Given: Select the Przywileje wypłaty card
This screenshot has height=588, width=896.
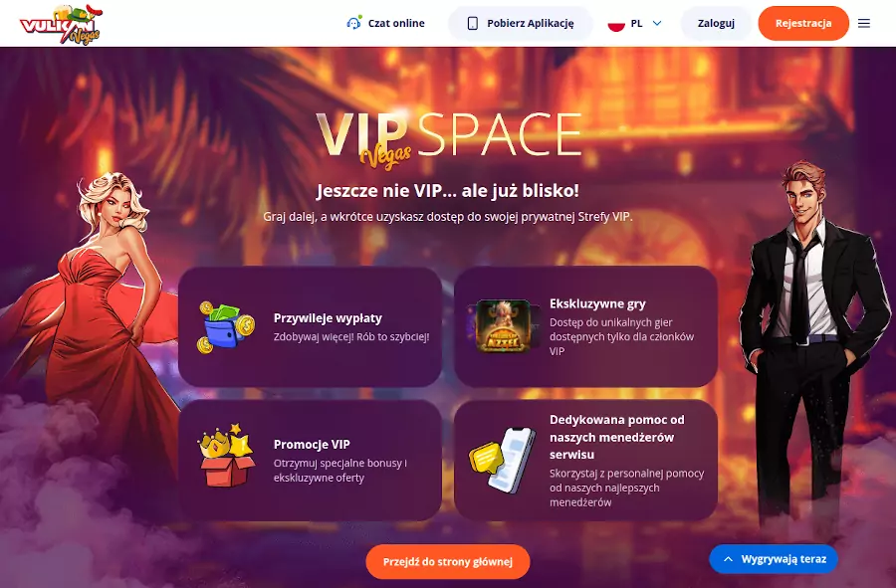Looking at the screenshot, I should [311, 326].
